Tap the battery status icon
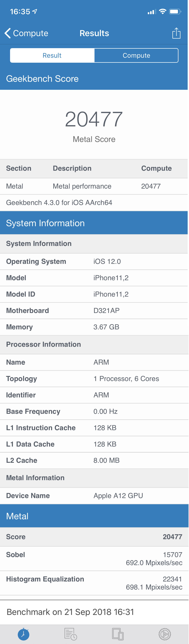Screen dimensions: 189x644 click(x=175, y=12)
